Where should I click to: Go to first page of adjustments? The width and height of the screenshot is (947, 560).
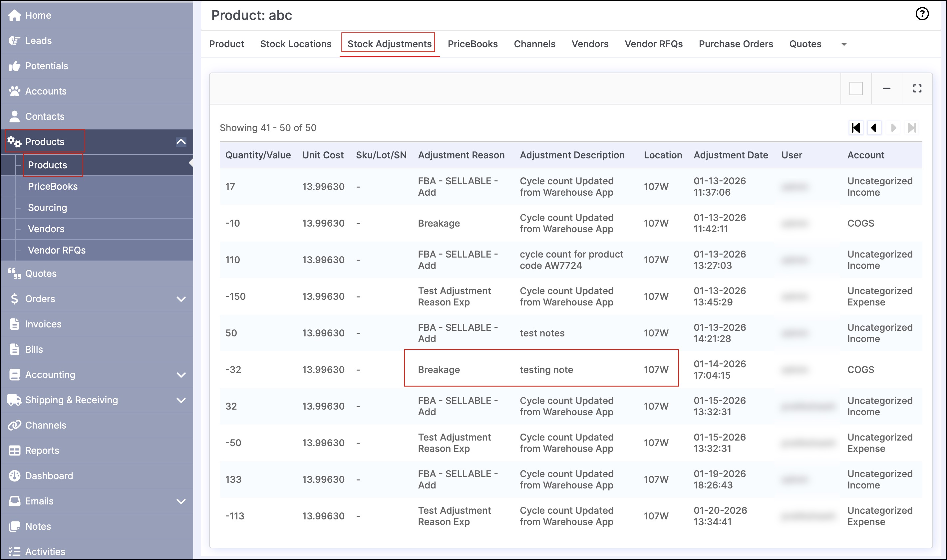click(x=856, y=128)
